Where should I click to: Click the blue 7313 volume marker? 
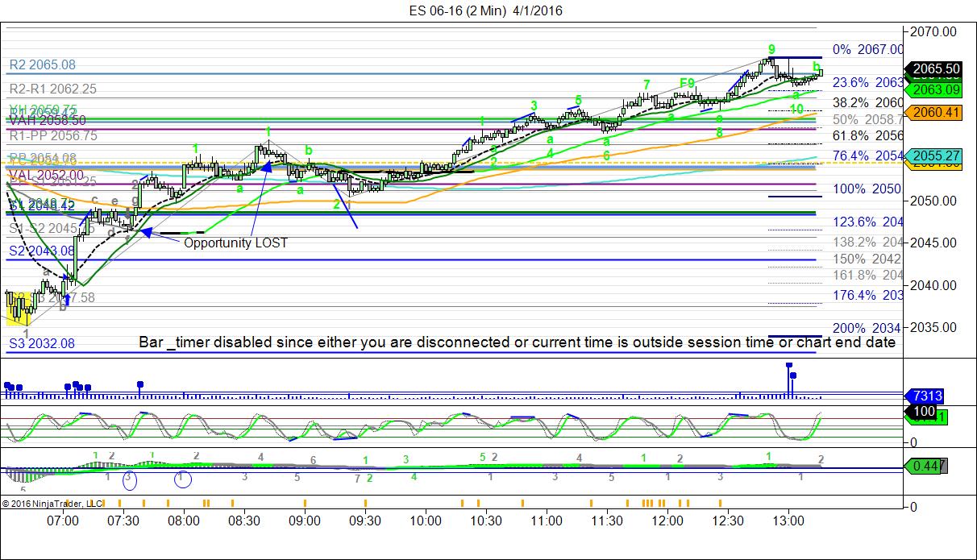click(x=926, y=396)
